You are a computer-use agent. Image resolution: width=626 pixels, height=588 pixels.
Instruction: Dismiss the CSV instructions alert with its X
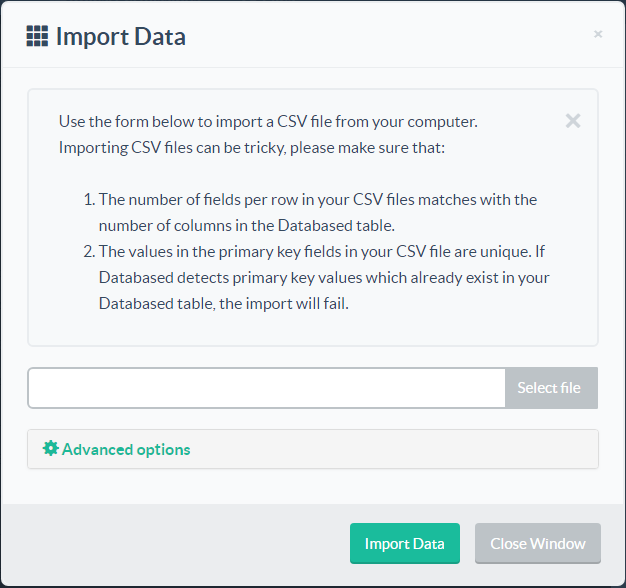(x=573, y=121)
